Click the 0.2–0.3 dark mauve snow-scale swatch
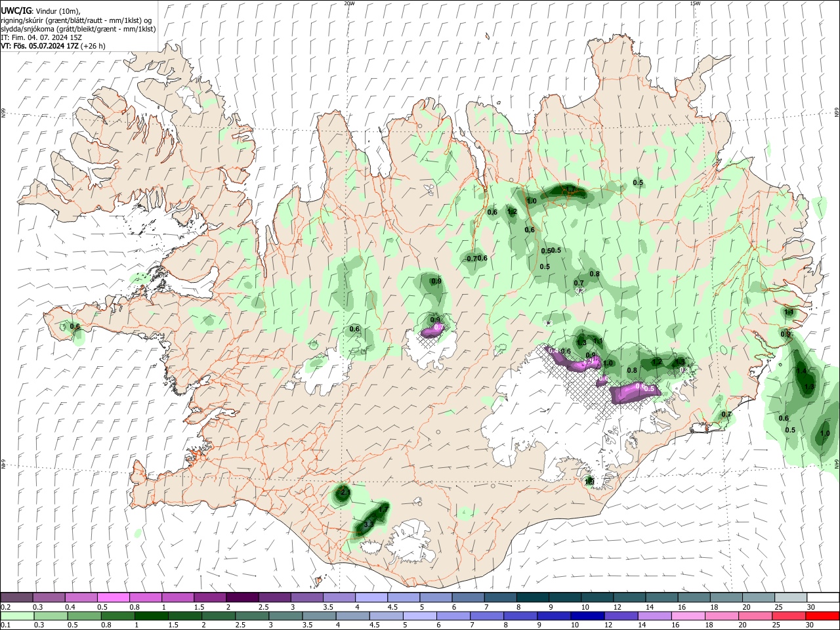 [x=17, y=598]
